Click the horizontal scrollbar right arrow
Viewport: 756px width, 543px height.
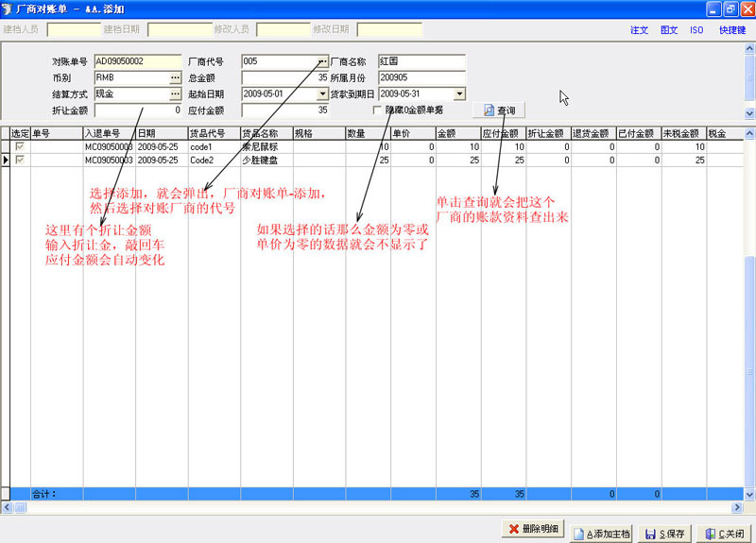tap(737, 508)
